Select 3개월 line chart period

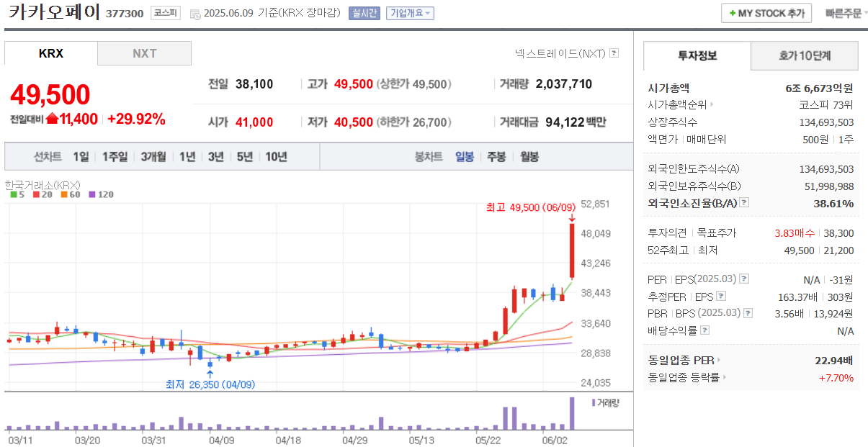[x=153, y=157]
